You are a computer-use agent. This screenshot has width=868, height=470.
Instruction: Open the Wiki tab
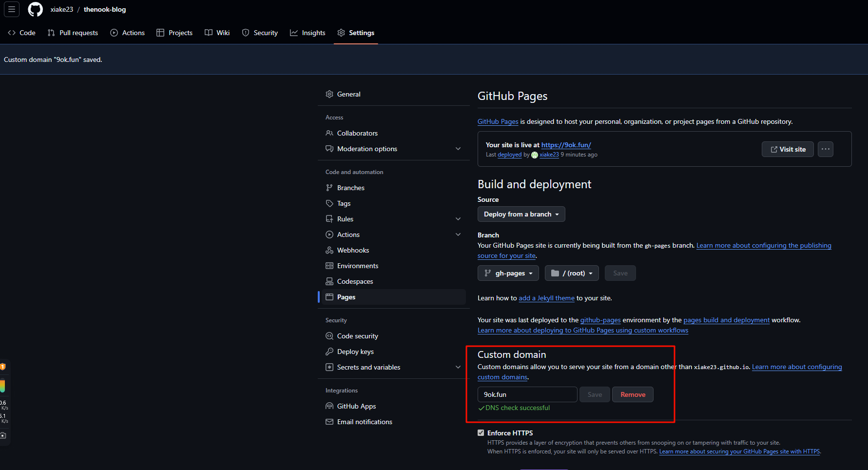(217, 33)
